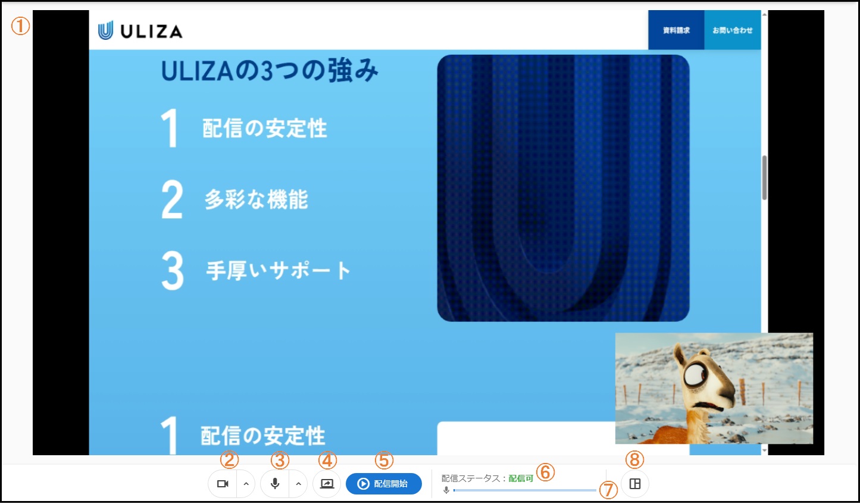Click the screen share icon
Viewport: 860px width, 504px height.
[x=327, y=484]
